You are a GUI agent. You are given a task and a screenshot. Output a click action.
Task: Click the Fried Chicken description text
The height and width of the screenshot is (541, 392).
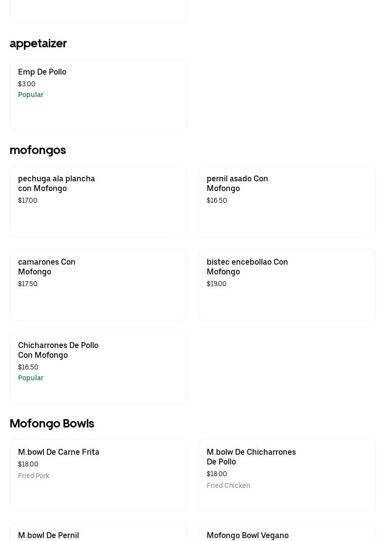pos(228,485)
